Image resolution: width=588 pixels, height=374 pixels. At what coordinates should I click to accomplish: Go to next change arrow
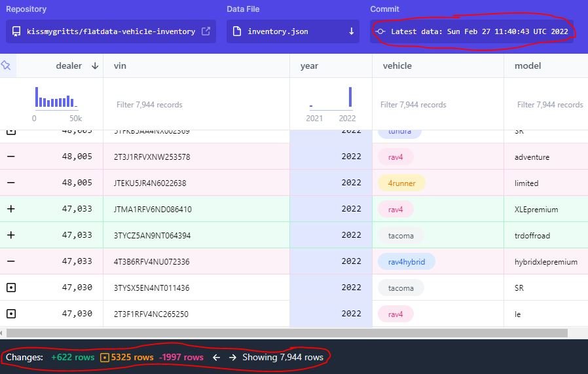232,358
